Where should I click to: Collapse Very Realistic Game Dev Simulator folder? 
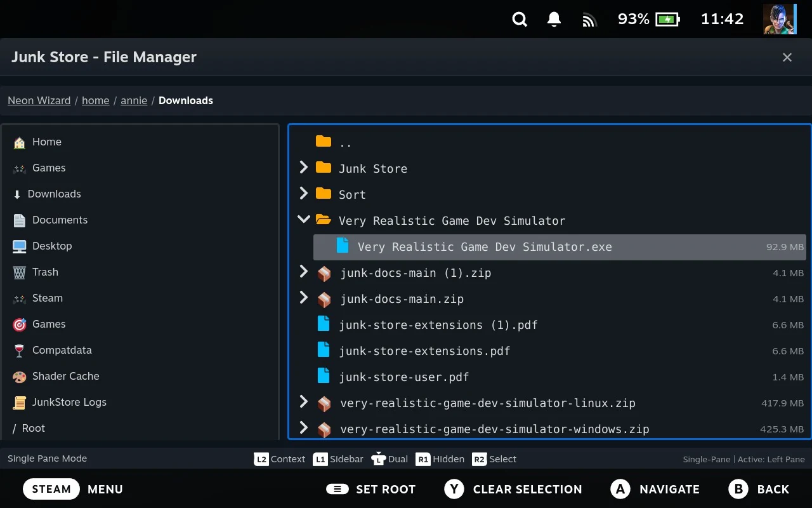coord(303,219)
